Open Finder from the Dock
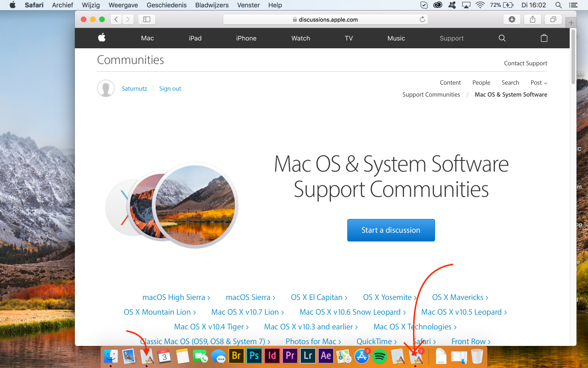The image size is (588, 368). [x=111, y=356]
